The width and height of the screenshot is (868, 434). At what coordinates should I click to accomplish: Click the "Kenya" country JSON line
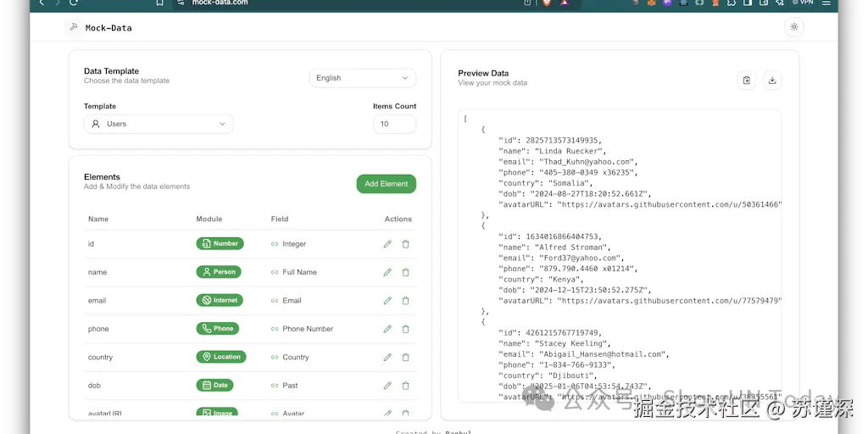541,280
